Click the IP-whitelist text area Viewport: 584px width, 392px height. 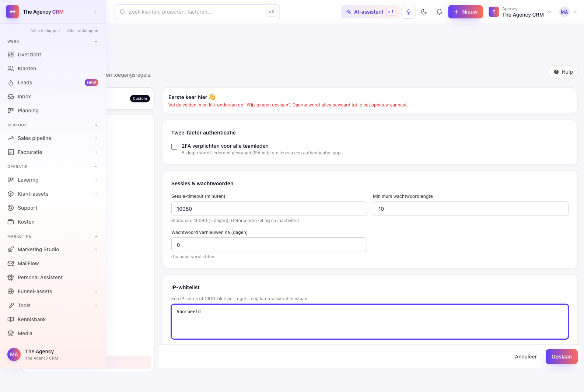pyautogui.click(x=370, y=322)
